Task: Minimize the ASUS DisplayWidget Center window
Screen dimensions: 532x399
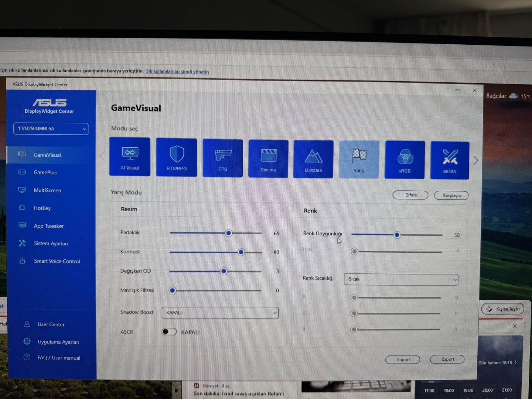Action: [457, 90]
